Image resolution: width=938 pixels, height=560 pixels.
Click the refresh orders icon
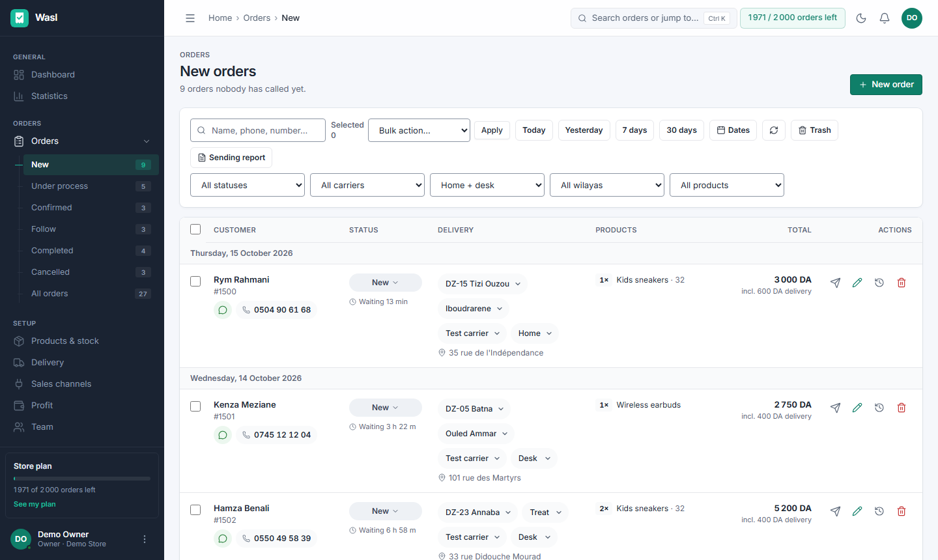[774, 130]
